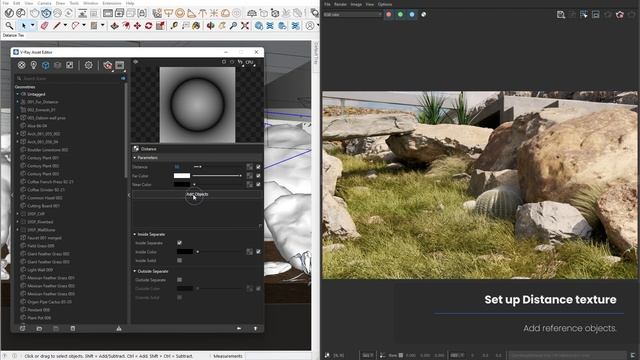Image resolution: width=640 pixels, height=360 pixels.
Task: Click the Inside Color texture slot button
Action: [x=249, y=252]
